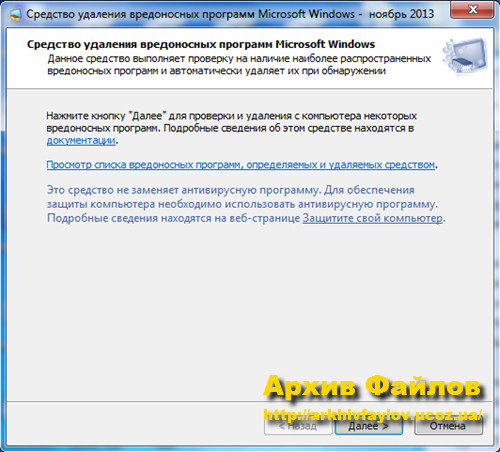Select the bold heading Средство удаления вредоносных программ

click(x=201, y=44)
